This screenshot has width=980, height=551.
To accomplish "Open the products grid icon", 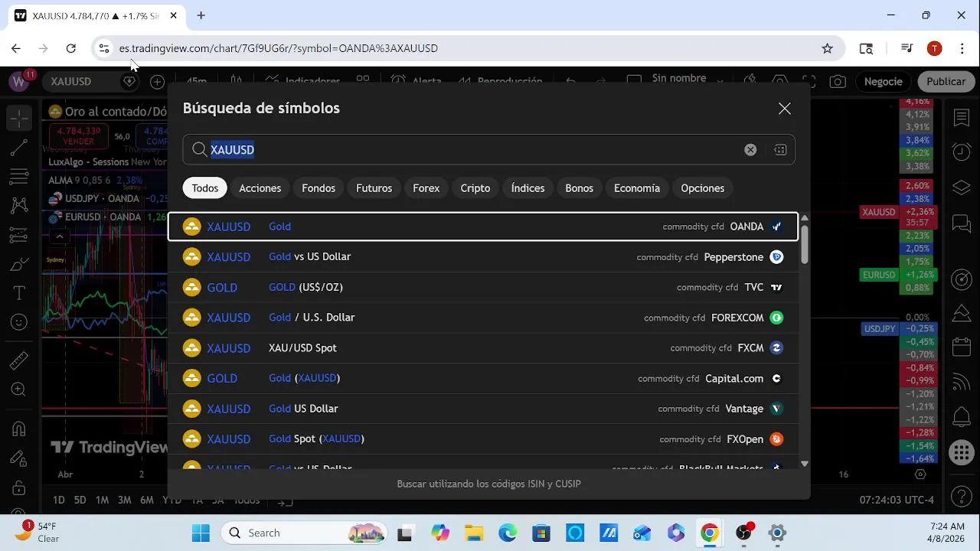I will [962, 453].
